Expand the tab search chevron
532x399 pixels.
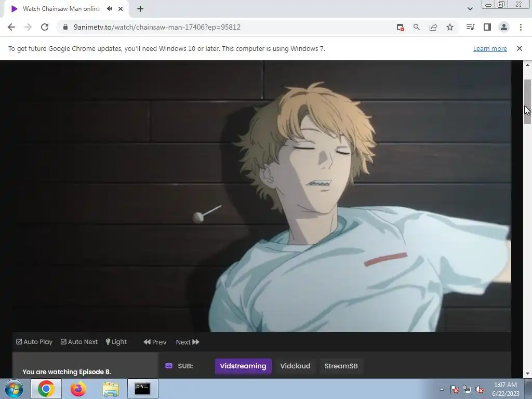coord(470,9)
